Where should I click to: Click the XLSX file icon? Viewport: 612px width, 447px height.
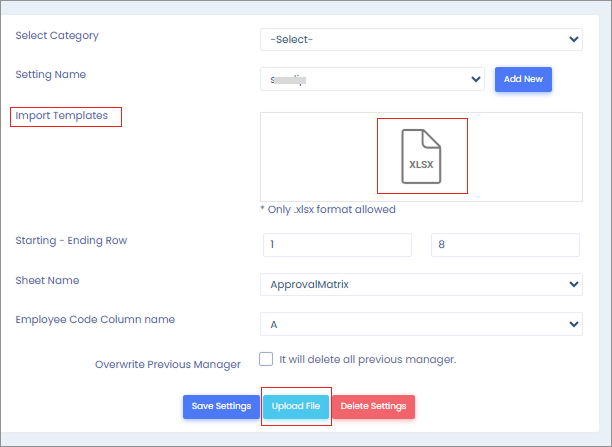(421, 156)
